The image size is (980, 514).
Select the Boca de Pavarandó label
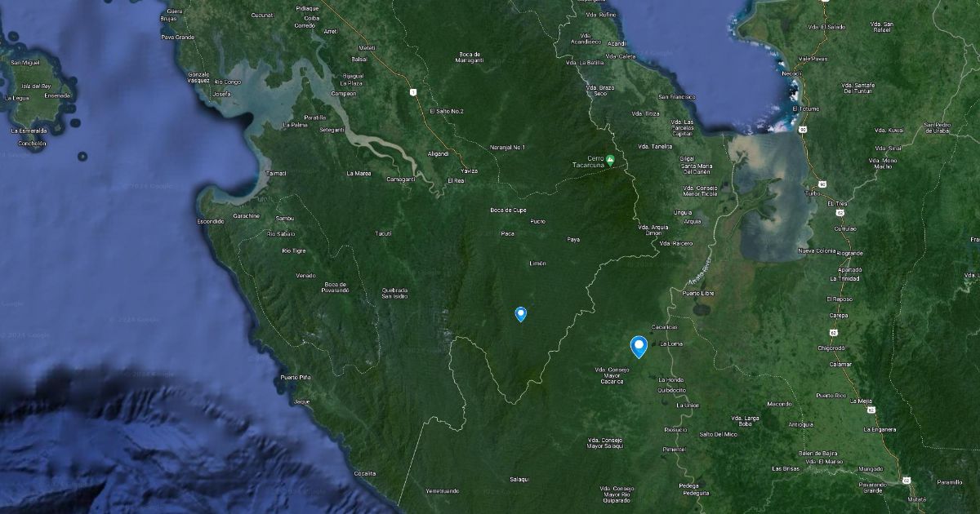point(336,286)
